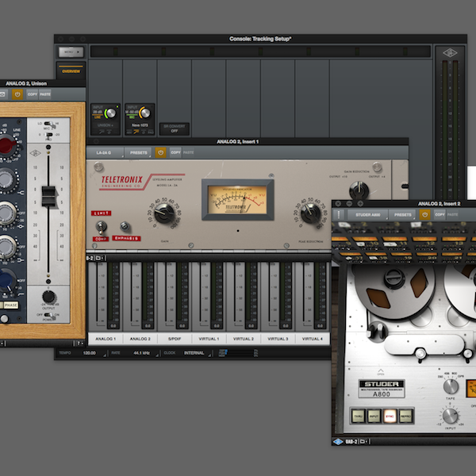Click the Studer REPRO path button

405,416
